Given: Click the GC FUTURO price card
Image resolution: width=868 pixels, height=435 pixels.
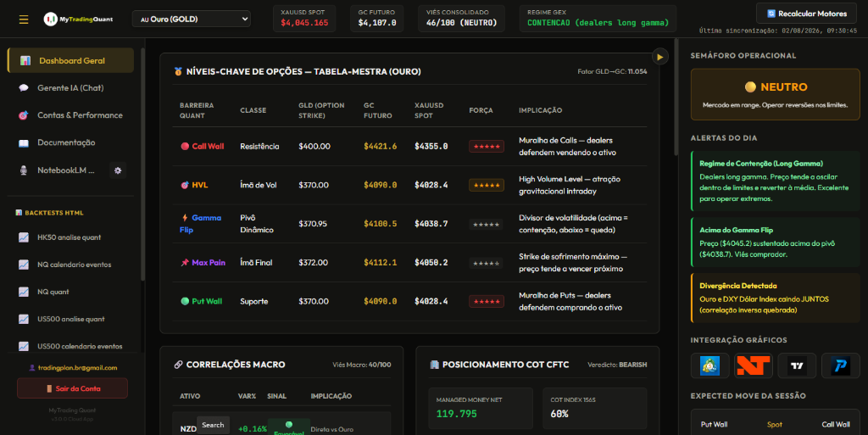Looking at the screenshot, I should (377, 19).
